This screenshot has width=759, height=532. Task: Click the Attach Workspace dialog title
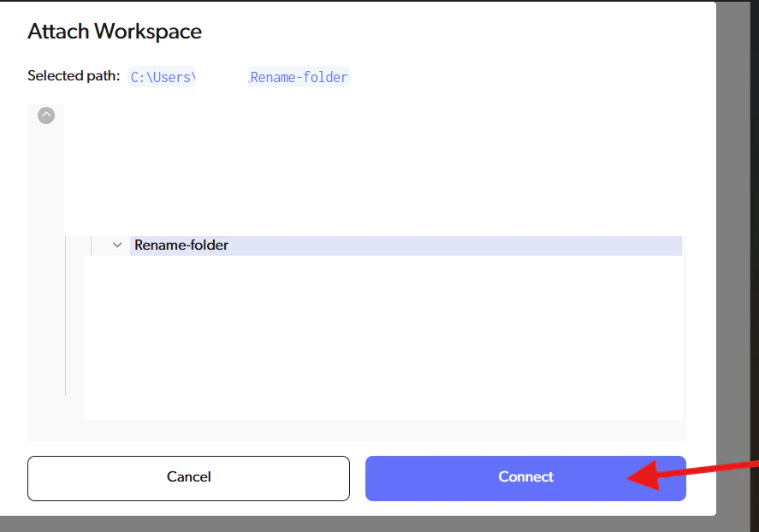point(115,32)
